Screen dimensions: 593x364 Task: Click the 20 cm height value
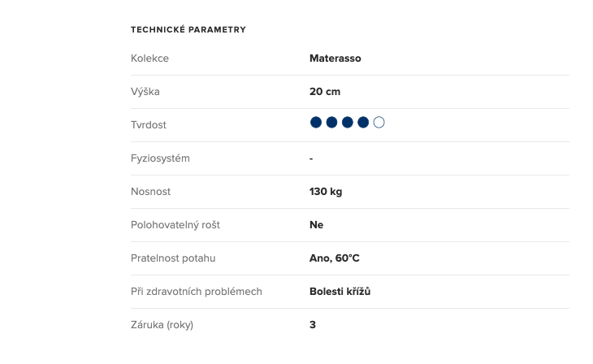(x=325, y=92)
